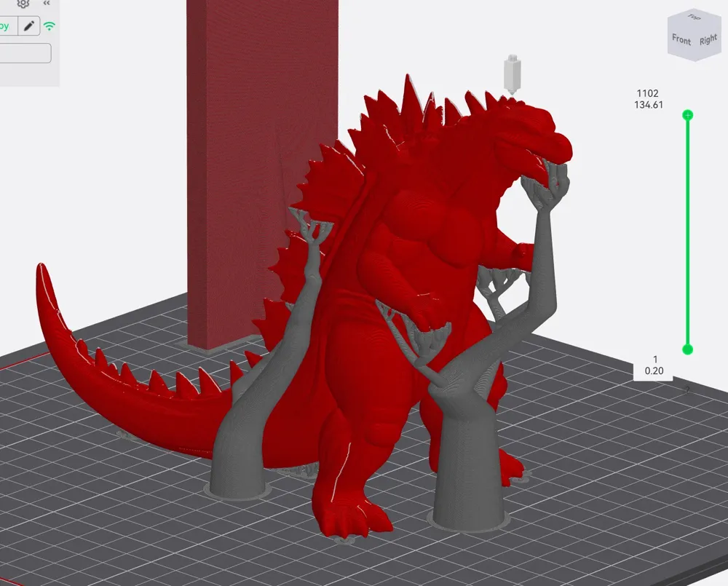Open the printer preset selector ending in "oy"
The width and height of the screenshot is (728, 586).
tap(9, 26)
